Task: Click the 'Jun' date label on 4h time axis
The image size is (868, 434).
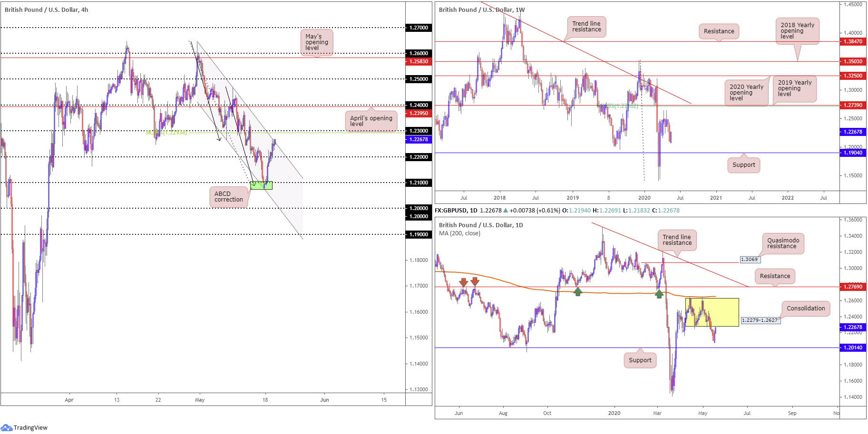Action: click(324, 400)
